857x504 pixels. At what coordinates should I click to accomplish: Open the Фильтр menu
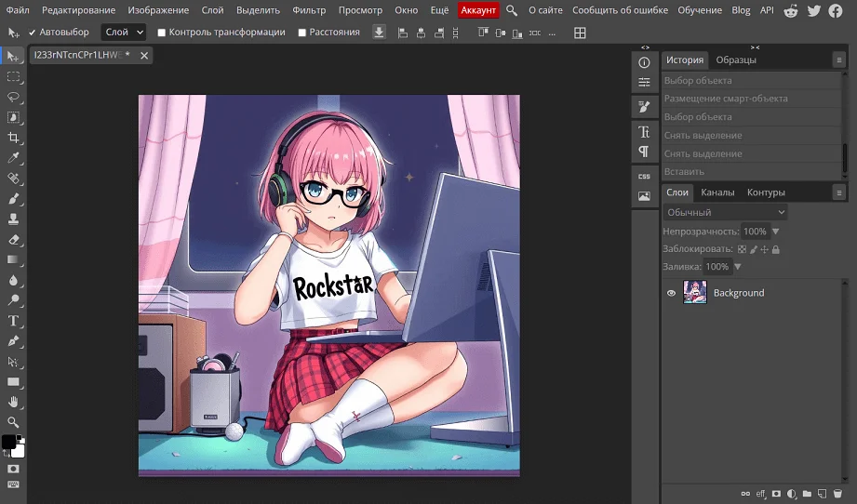tap(309, 10)
